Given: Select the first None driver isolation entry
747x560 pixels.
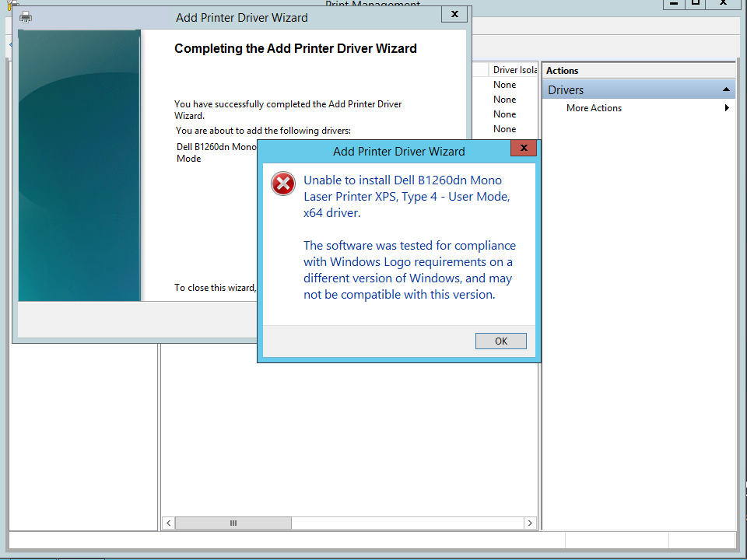Looking at the screenshot, I should pos(503,84).
